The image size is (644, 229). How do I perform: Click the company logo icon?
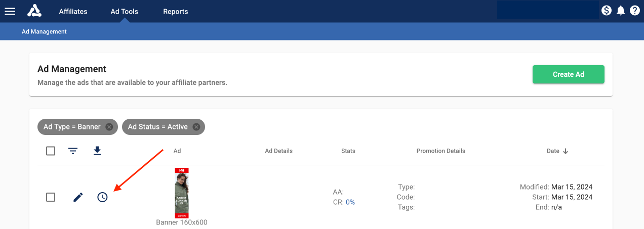click(x=34, y=11)
